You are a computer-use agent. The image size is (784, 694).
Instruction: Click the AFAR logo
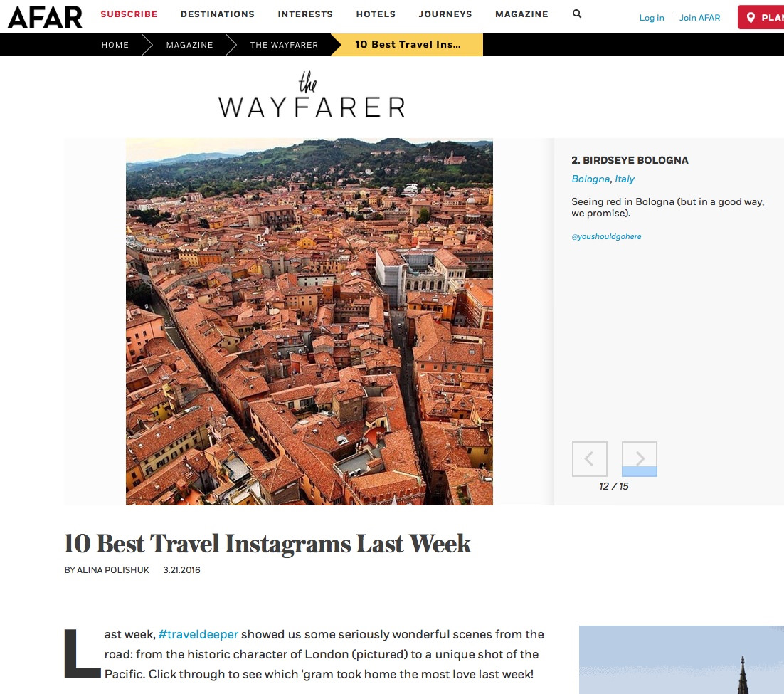click(45, 17)
